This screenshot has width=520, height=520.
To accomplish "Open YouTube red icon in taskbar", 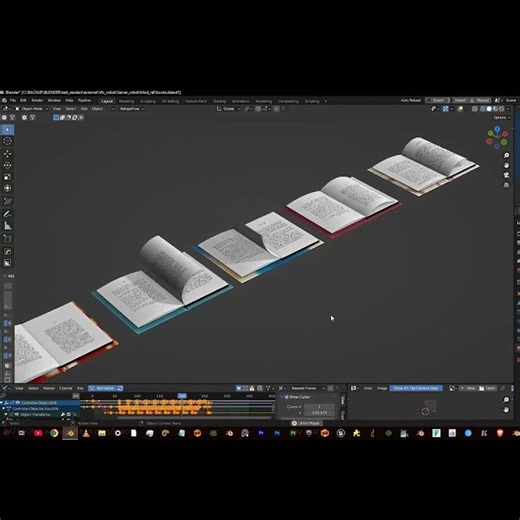I will point(38,433).
